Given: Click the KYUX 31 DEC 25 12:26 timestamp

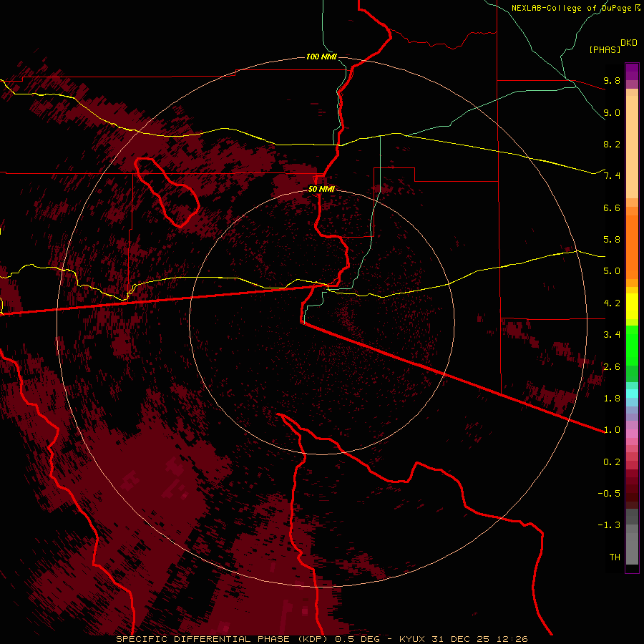Looking at the screenshot, I should tap(464, 639).
